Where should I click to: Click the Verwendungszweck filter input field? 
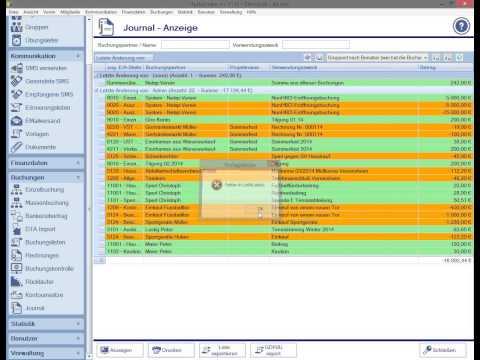[x=316, y=45]
